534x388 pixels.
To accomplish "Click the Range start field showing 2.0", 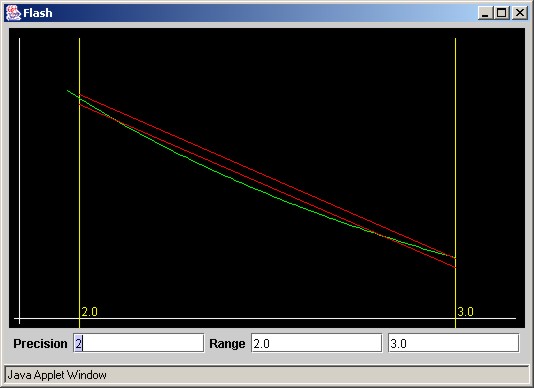I will tap(316, 343).
